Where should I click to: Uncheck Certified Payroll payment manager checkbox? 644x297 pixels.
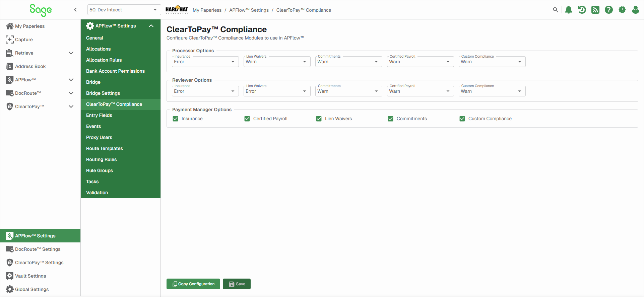click(247, 119)
